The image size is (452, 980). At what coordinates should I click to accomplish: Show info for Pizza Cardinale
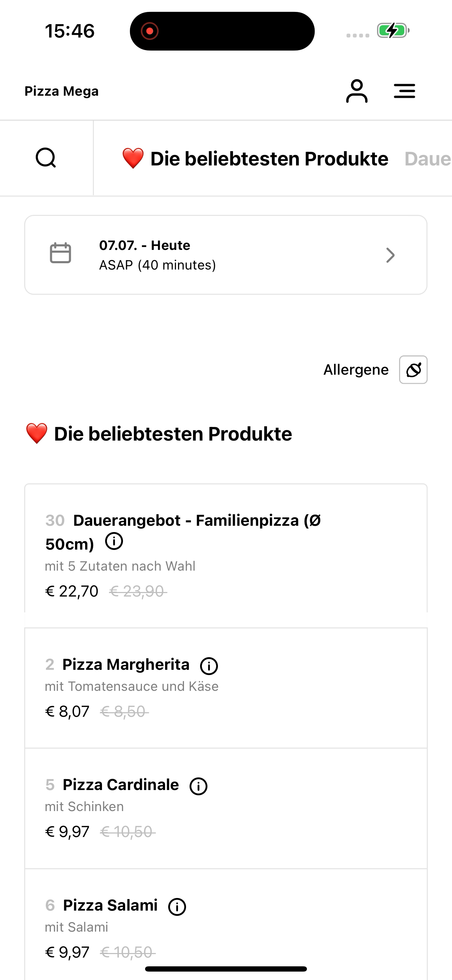click(199, 786)
